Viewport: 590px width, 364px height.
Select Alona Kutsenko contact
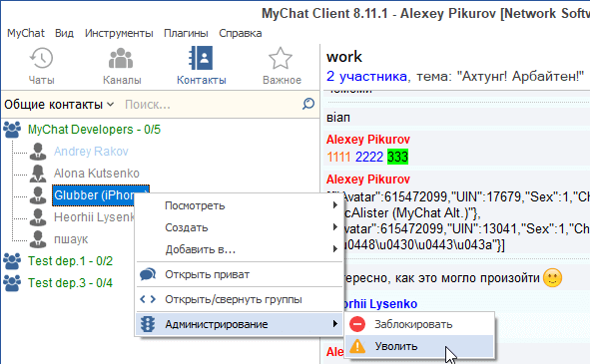(x=96, y=173)
